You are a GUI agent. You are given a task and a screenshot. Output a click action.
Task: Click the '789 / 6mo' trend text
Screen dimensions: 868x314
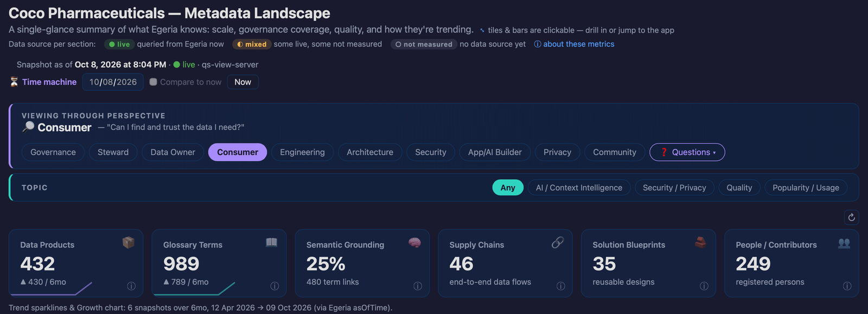click(x=186, y=282)
